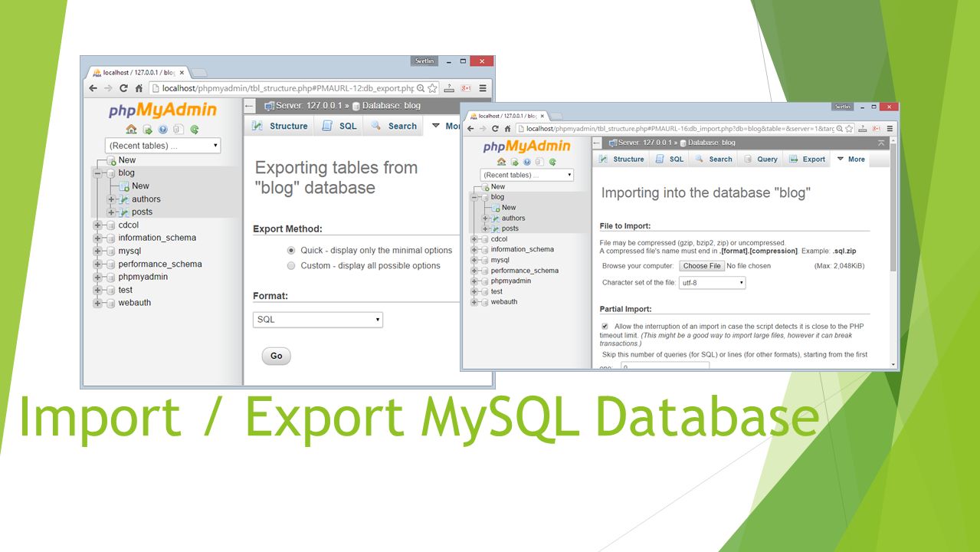This screenshot has height=552, width=980.
Task: Open More tab dropdown in Import window
Action: pos(851,159)
